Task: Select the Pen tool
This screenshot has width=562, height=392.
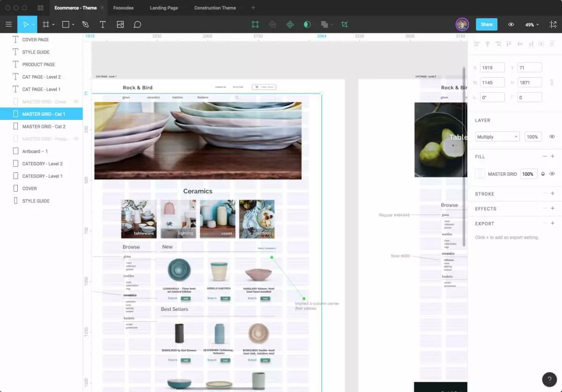Action: (x=85, y=24)
